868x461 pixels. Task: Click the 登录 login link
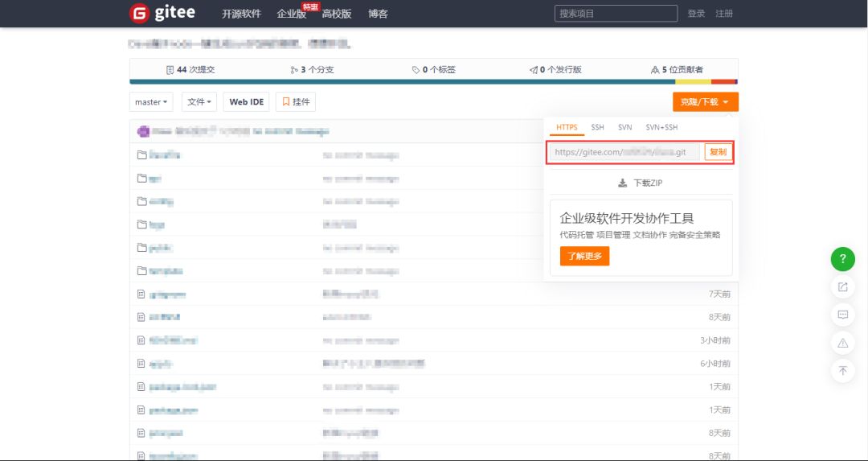[696, 14]
